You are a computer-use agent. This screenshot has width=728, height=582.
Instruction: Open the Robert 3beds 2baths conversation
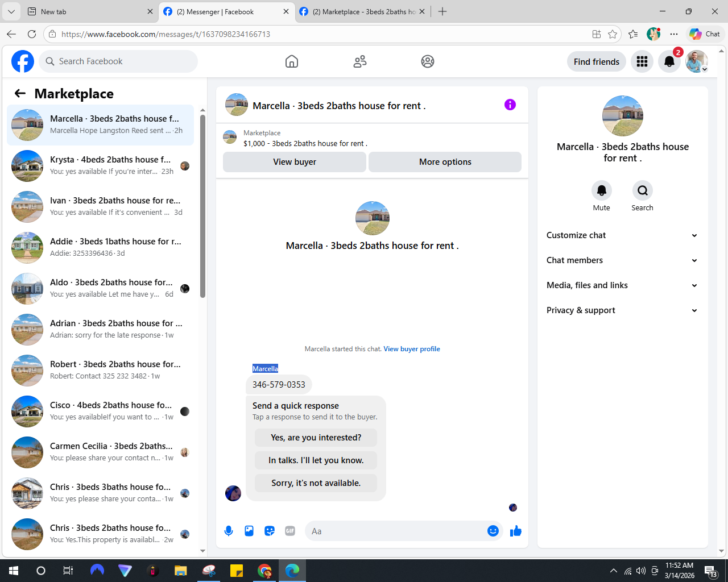100,371
